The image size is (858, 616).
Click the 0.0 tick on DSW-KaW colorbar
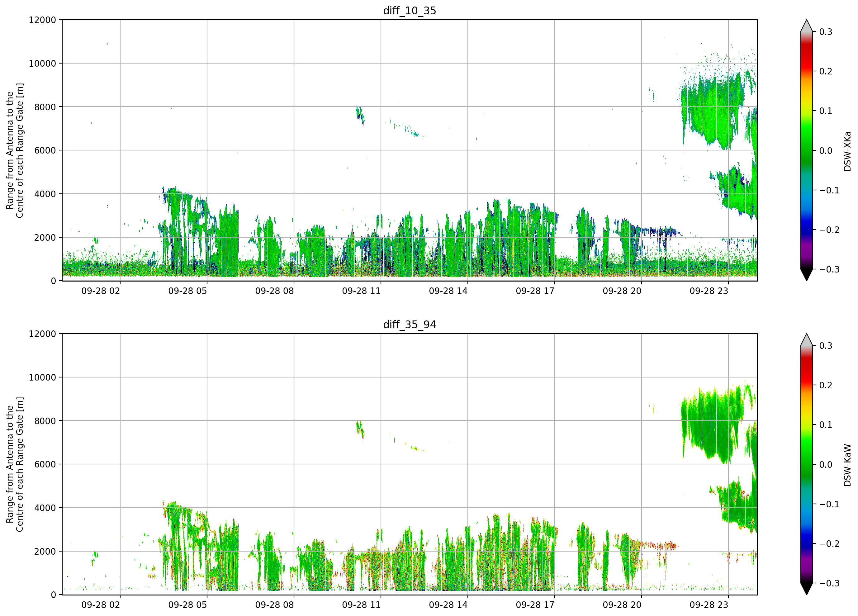tap(826, 465)
